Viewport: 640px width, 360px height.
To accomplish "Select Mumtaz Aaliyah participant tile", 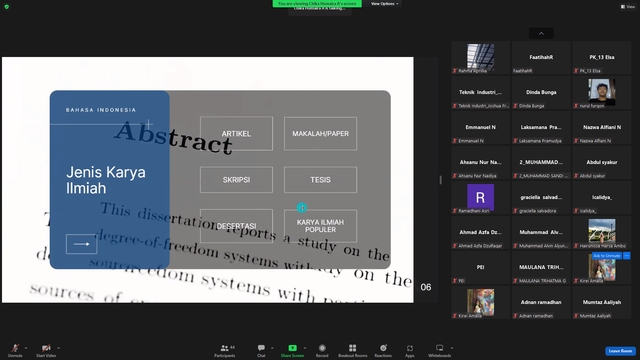I will point(602,303).
